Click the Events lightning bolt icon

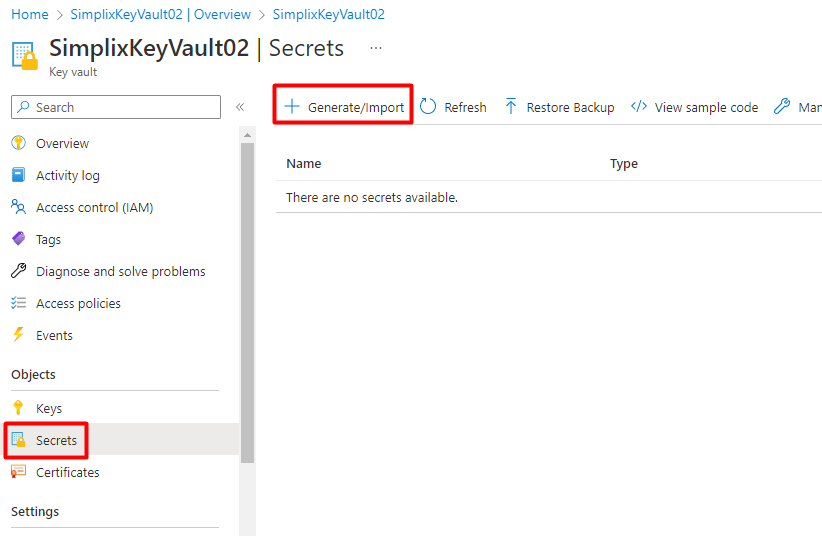coord(18,335)
